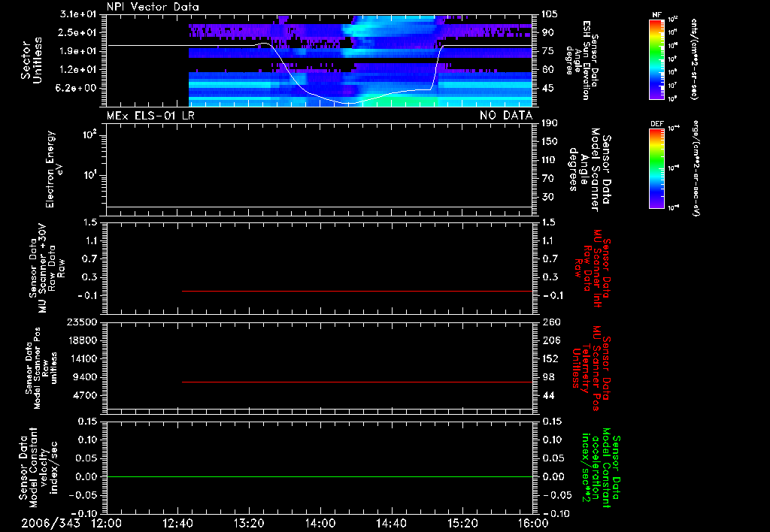Screen dimensions: 770x532
Task: Click the 1.9e+01 sector tick value
Action: pos(78,51)
